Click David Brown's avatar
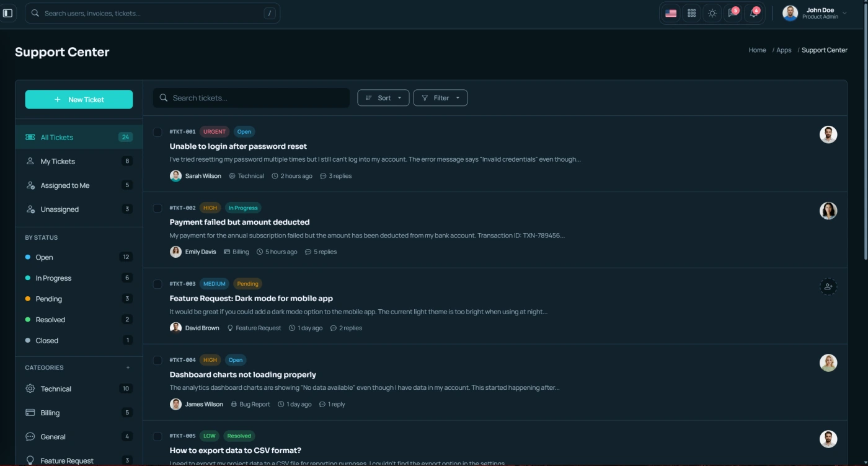 pos(175,328)
